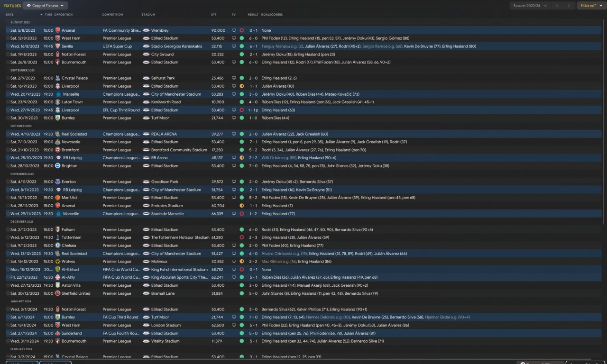Image resolution: width=607 pixels, height=364 pixels.
Task: Click the September 2023 month header
Action: 22,70
